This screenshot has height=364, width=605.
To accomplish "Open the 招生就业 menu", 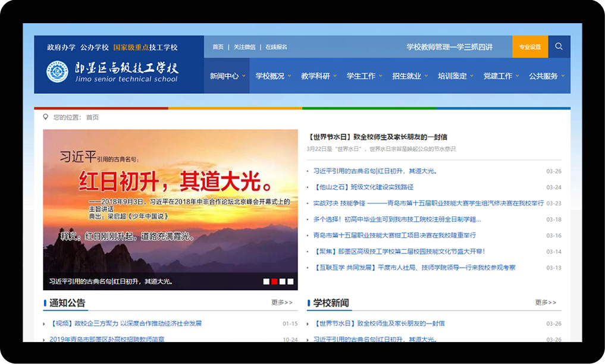I will pos(406,76).
